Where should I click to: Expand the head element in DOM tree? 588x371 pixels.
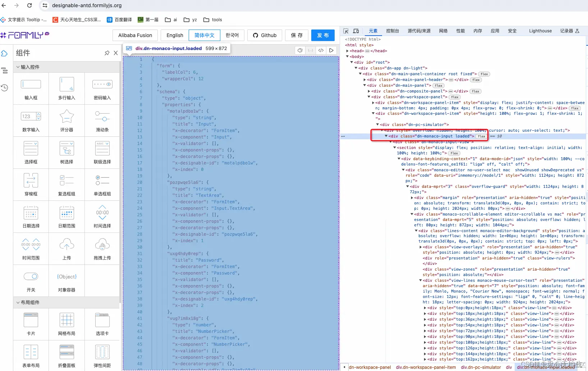tap(347, 51)
